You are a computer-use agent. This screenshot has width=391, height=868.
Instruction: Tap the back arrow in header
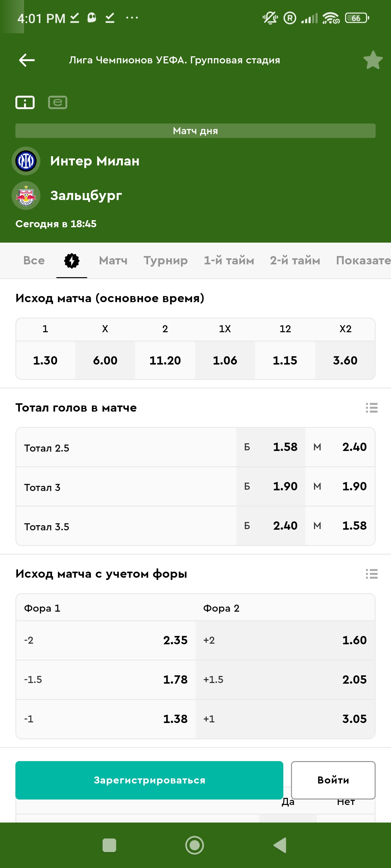pyautogui.click(x=27, y=60)
